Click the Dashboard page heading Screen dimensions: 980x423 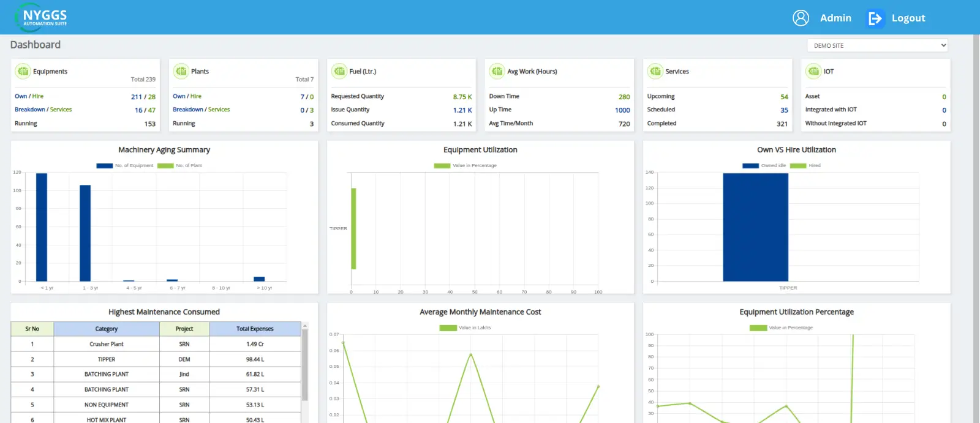click(36, 45)
